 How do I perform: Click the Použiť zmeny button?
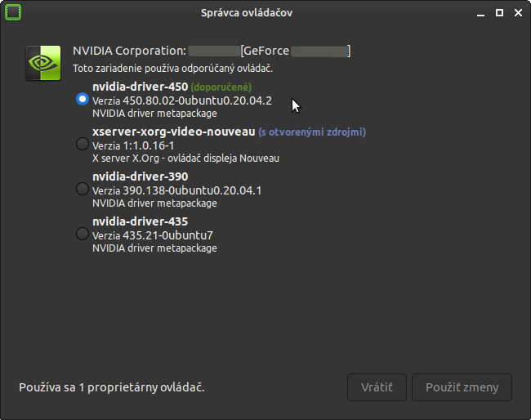click(462, 386)
